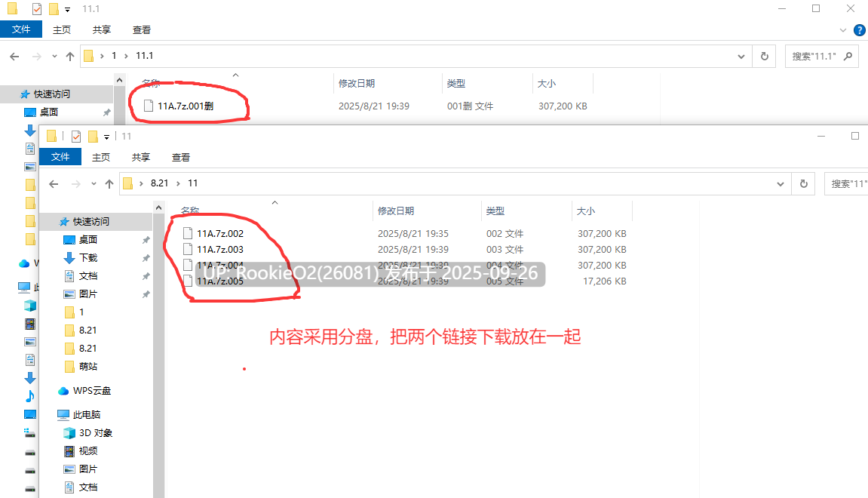The image size is (868, 498).
Task: Unpin 桌面 using its pin icon in the 11 window
Action: (x=146, y=240)
